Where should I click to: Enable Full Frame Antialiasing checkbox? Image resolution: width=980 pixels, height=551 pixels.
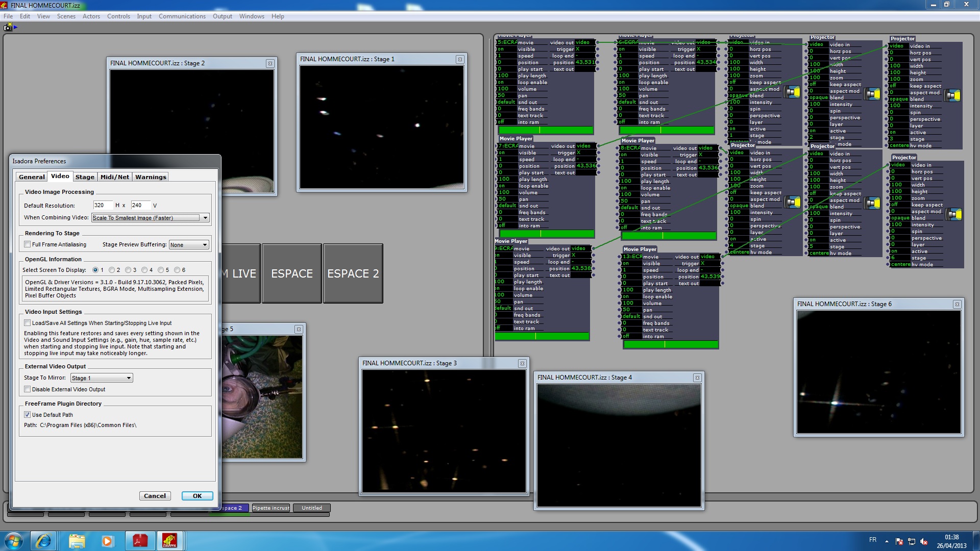point(28,244)
